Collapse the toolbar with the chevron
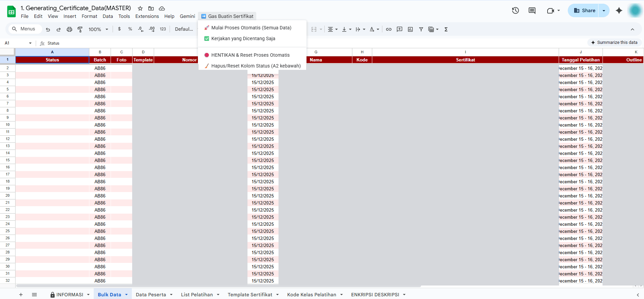This screenshot has width=644, height=299. point(633,29)
